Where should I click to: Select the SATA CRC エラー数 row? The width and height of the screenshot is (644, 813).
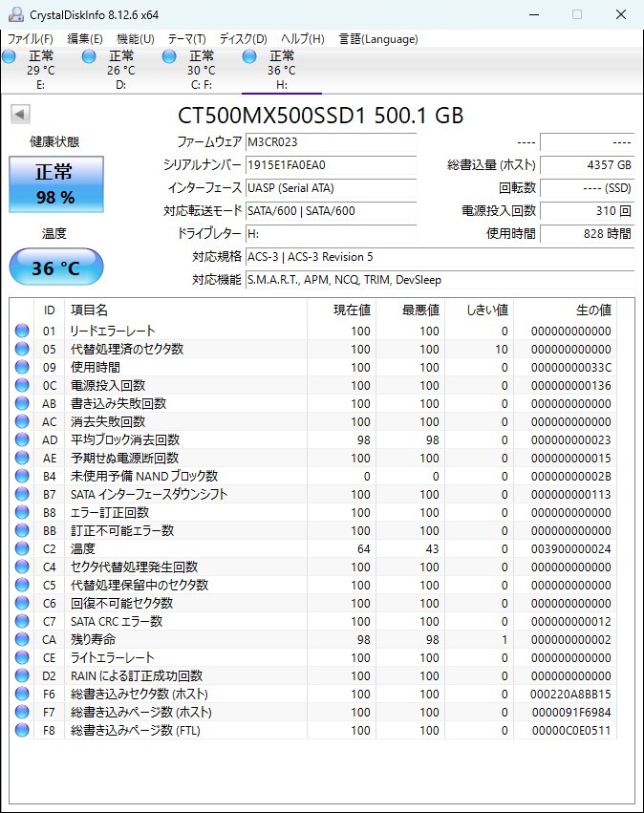(314, 621)
